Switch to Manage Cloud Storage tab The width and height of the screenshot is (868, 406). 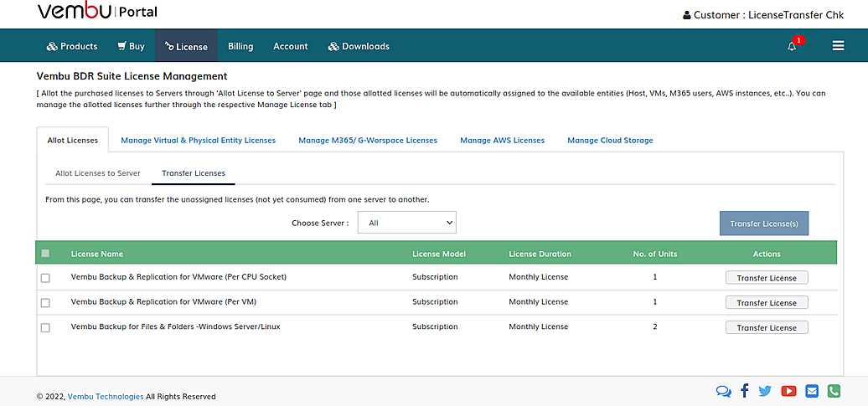(x=610, y=141)
